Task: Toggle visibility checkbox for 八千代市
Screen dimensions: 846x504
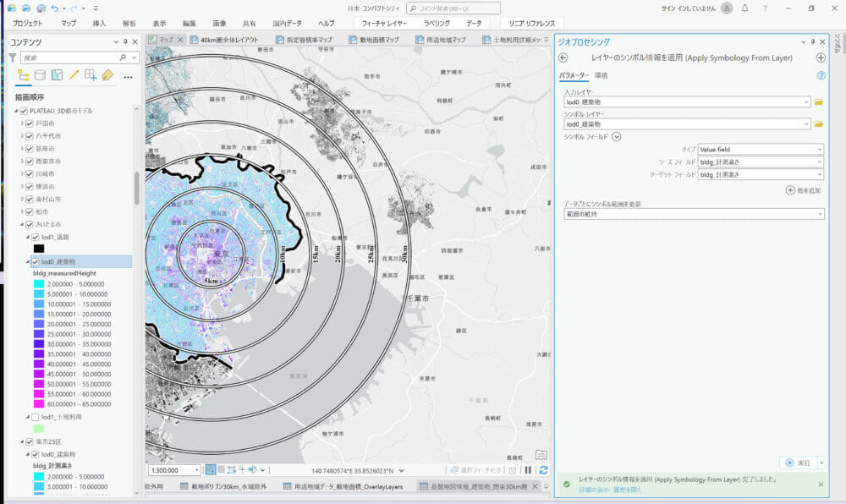Action: (x=30, y=136)
